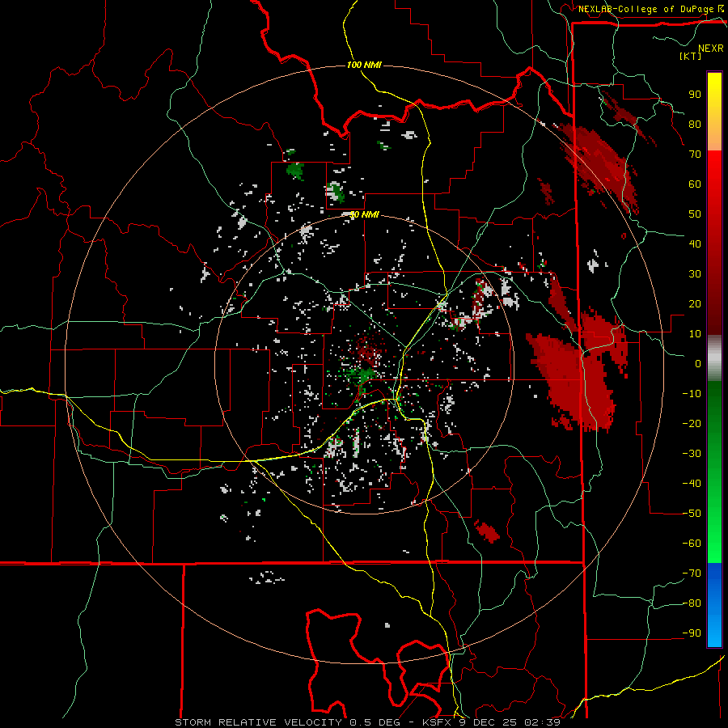Pick the light blue bottom color bar segment
The width and height of the screenshot is (728, 728).
click(x=714, y=633)
